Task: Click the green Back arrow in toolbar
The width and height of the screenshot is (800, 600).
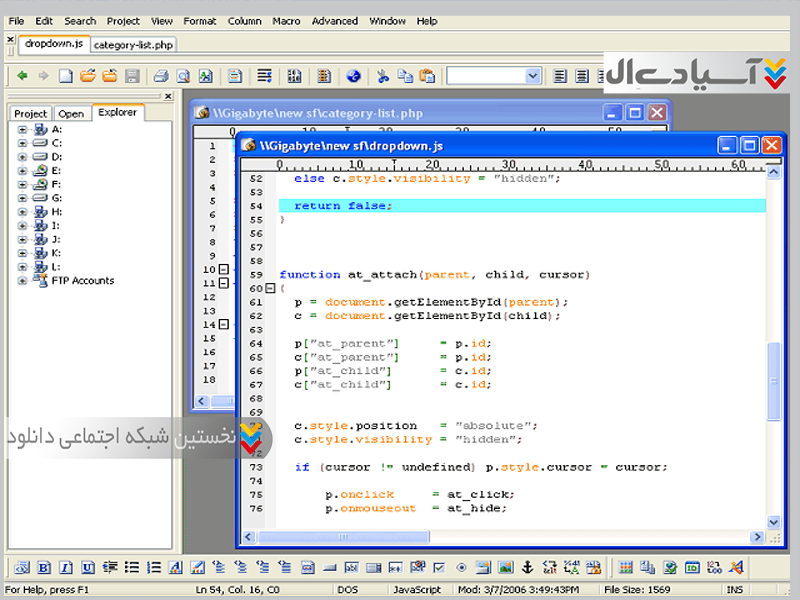Action: coord(21,76)
